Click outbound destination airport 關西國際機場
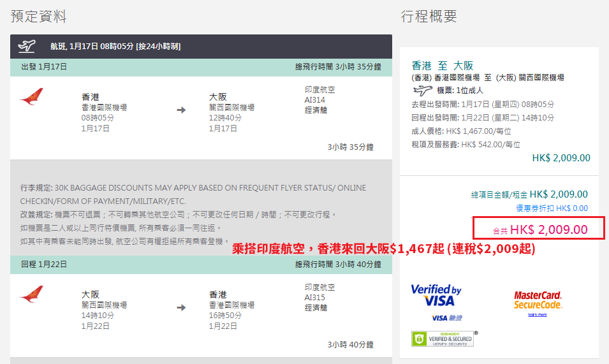 point(232,108)
